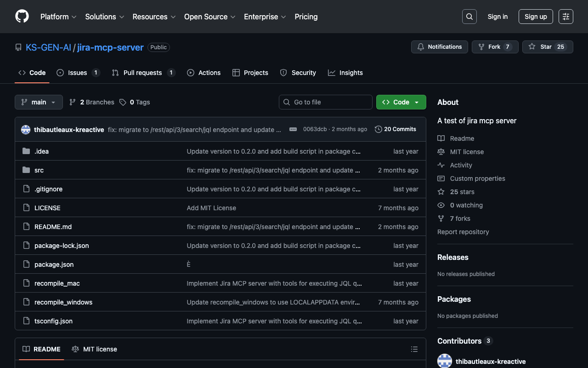Open the 20 Commits history link
Image resolution: width=588 pixels, height=368 pixels.
coord(396,129)
